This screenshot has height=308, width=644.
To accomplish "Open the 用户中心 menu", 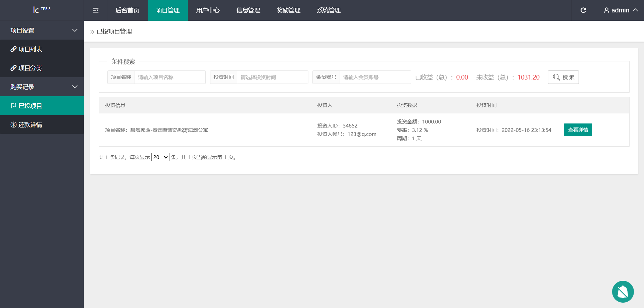I will 208,10.
